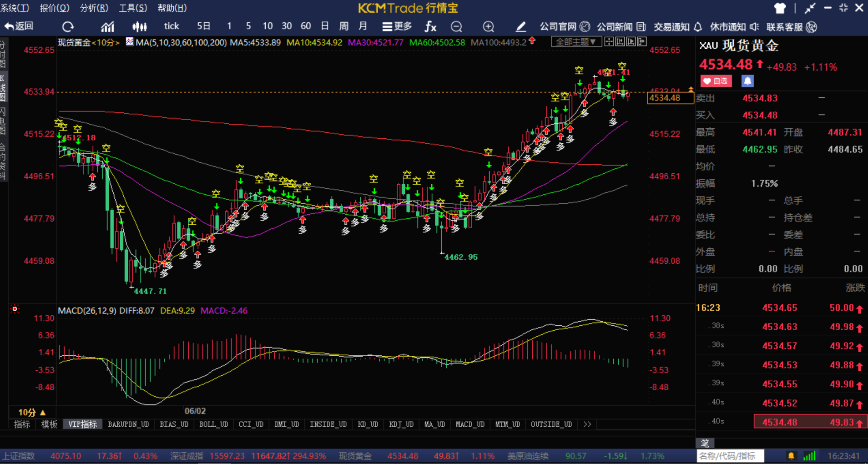
Task: Click the 返回 back arrow button
Action: pyautogui.click(x=19, y=26)
